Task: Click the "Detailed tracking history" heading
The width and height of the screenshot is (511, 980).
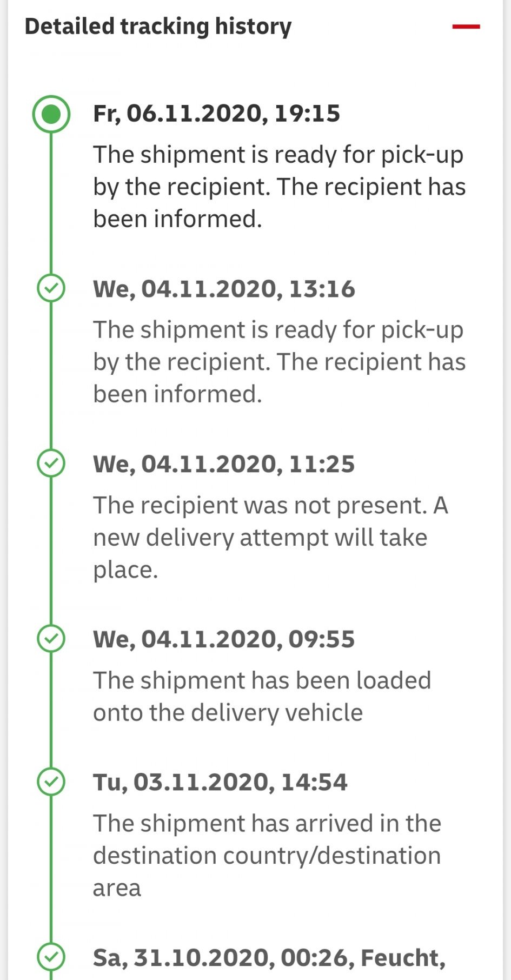Action: point(158,26)
